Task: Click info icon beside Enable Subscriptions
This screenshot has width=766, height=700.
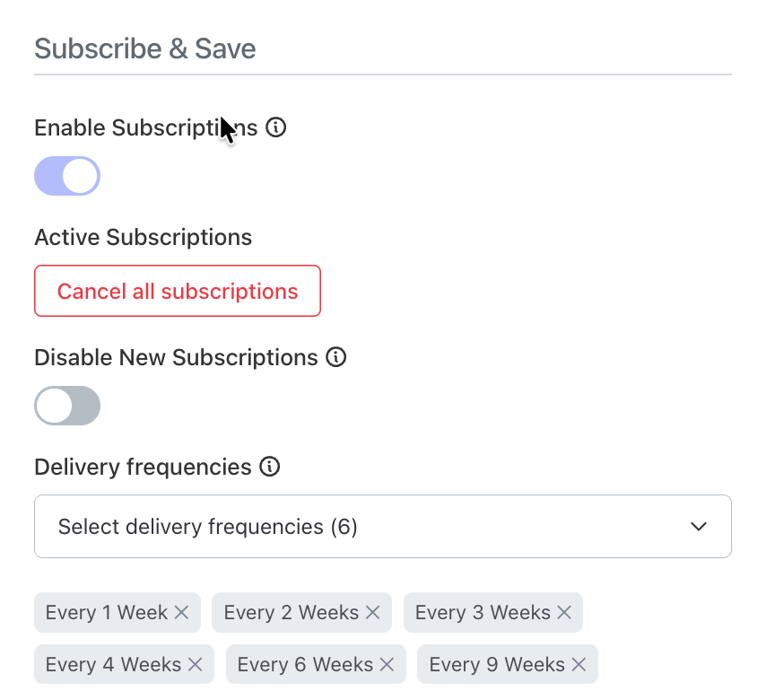Action: 276,127
